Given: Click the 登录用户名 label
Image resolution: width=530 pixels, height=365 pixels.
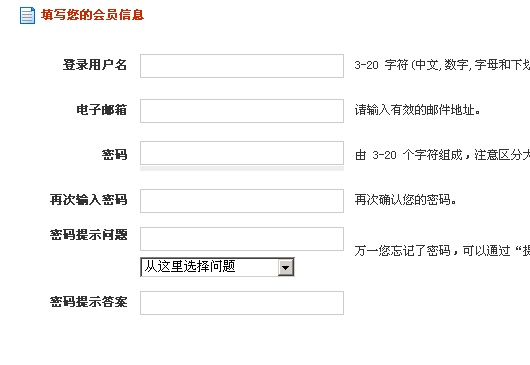Looking at the screenshot, I should point(95,65).
